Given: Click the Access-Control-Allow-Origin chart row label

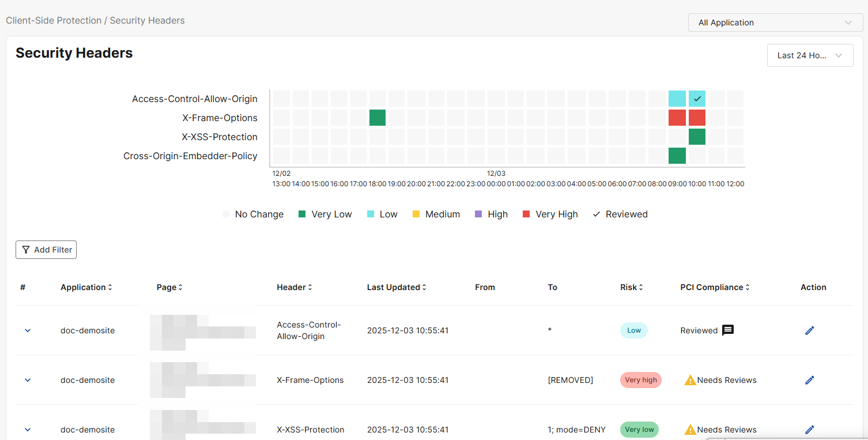Looking at the screenshot, I should pos(195,99).
